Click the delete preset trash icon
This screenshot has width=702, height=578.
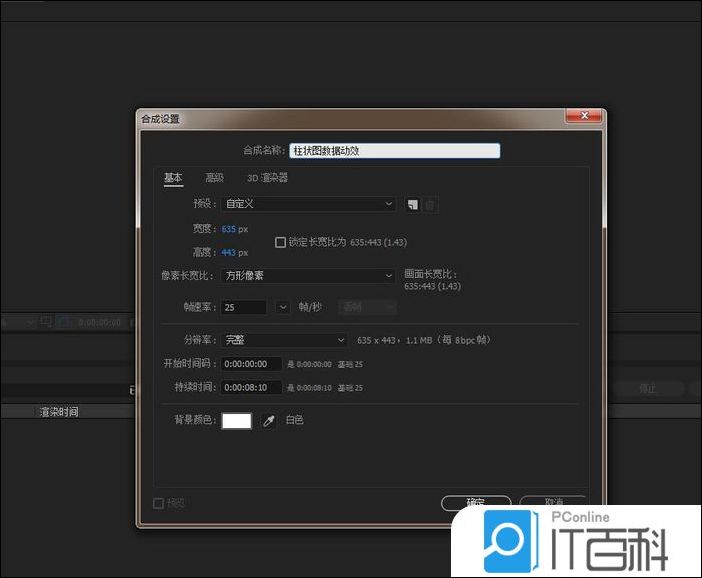[x=430, y=205]
